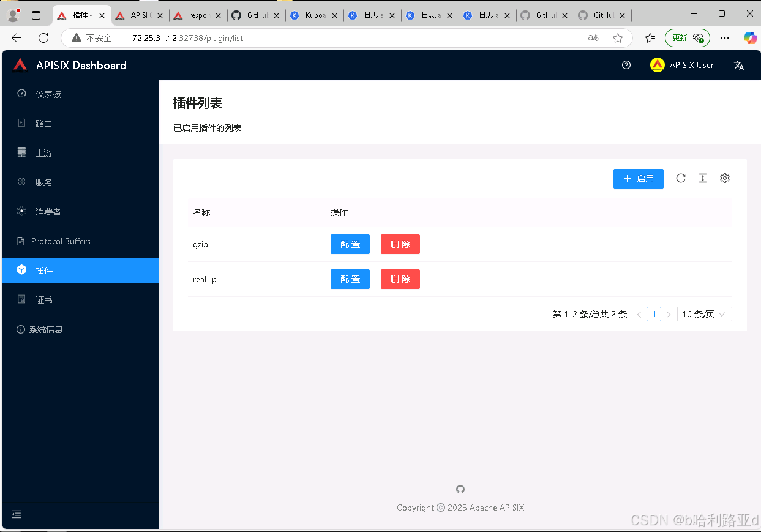Open the 路由 menu item
This screenshot has height=532, width=761.
[80, 123]
